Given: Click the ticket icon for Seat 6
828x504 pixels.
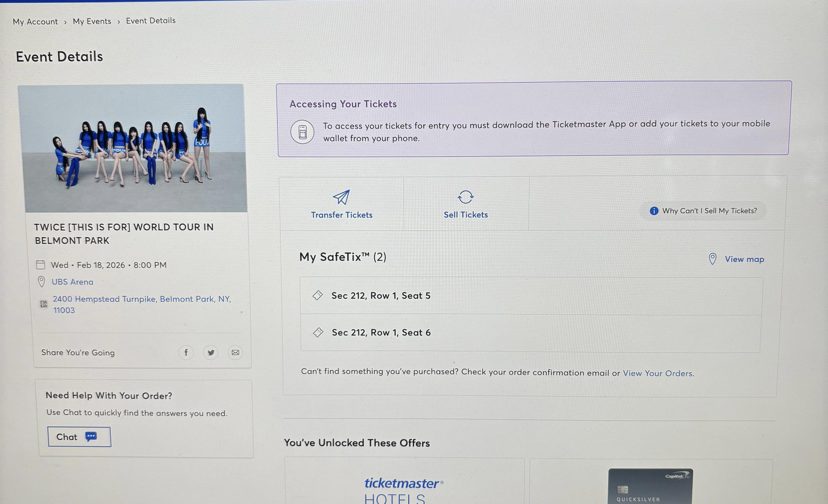Looking at the screenshot, I should tap(318, 332).
